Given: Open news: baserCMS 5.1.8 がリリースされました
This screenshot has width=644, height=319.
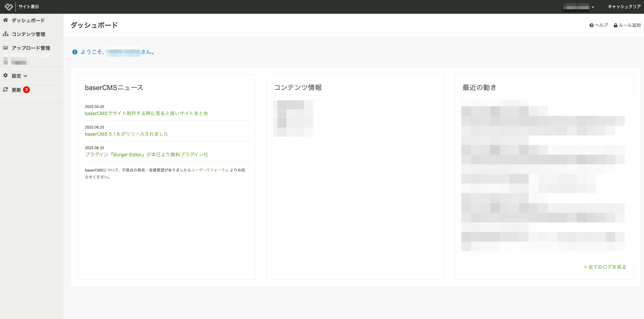Looking at the screenshot, I should pyautogui.click(x=127, y=134).
